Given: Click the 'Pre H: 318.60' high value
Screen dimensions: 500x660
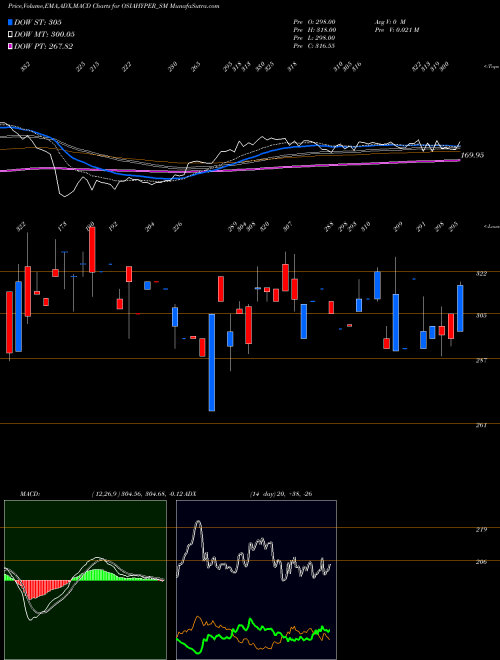Looking at the screenshot, I should click(314, 30).
